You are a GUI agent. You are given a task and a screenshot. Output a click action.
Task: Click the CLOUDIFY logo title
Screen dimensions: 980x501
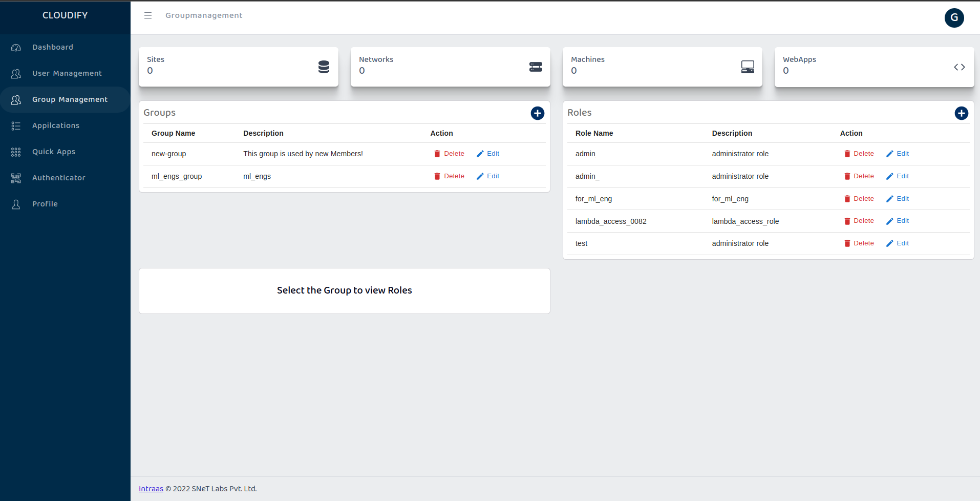[x=65, y=15]
